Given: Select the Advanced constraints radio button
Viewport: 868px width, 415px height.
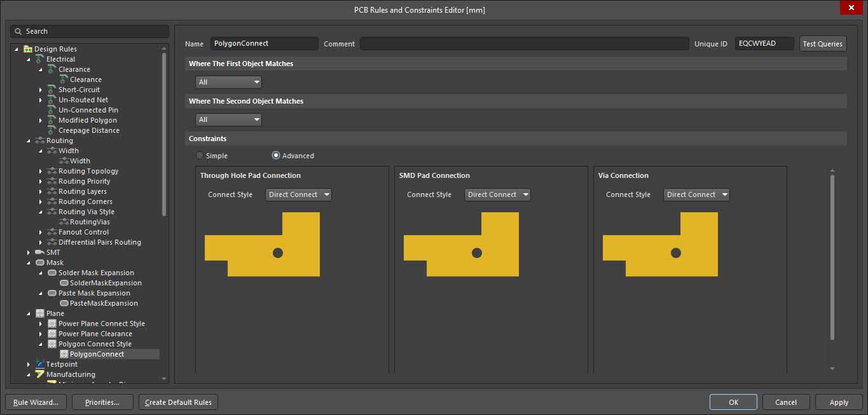Looking at the screenshot, I should point(276,156).
